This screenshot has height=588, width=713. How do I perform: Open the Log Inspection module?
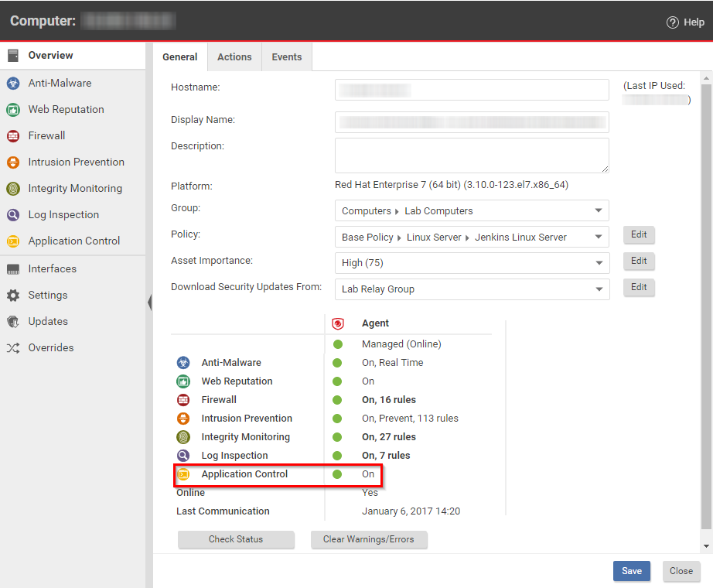tap(63, 214)
